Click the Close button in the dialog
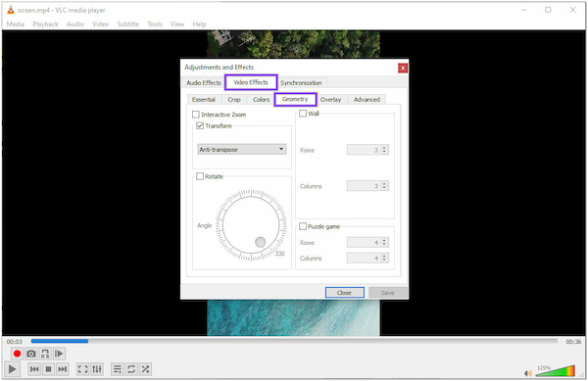588x381 pixels. pos(344,293)
